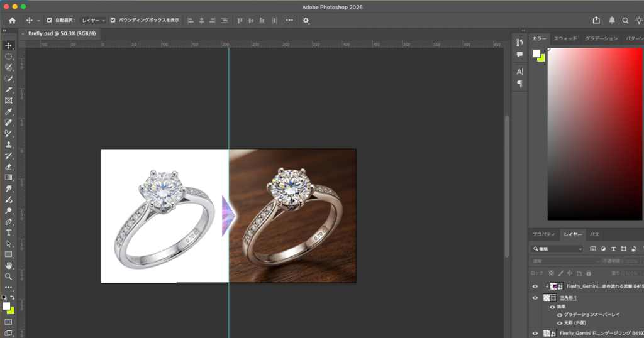This screenshot has height=338, width=644.
Task: Hide the グラデーションオーバーレイ effect
Action: click(x=560, y=314)
